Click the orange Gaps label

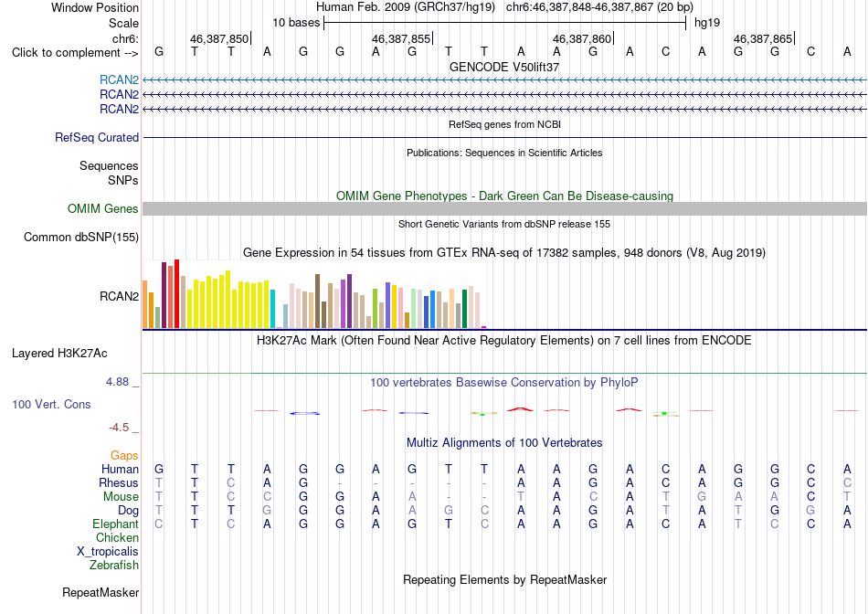(x=124, y=455)
